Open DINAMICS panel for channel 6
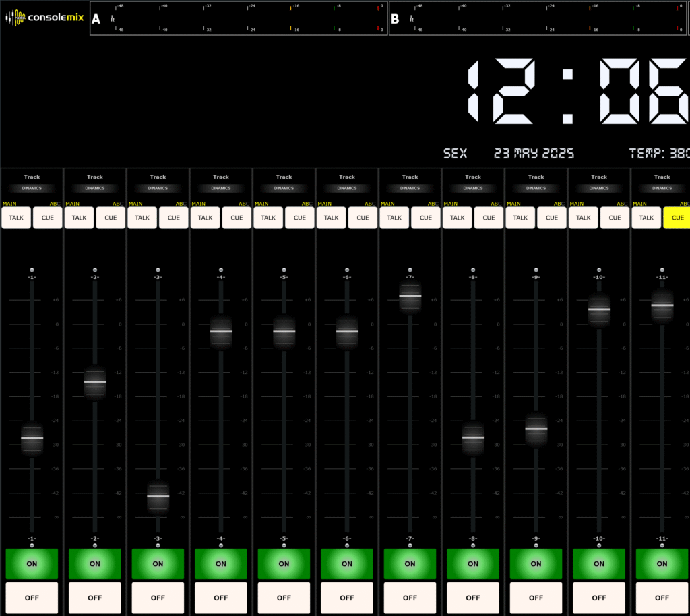Image resolution: width=690 pixels, height=616 pixels. 347,189
